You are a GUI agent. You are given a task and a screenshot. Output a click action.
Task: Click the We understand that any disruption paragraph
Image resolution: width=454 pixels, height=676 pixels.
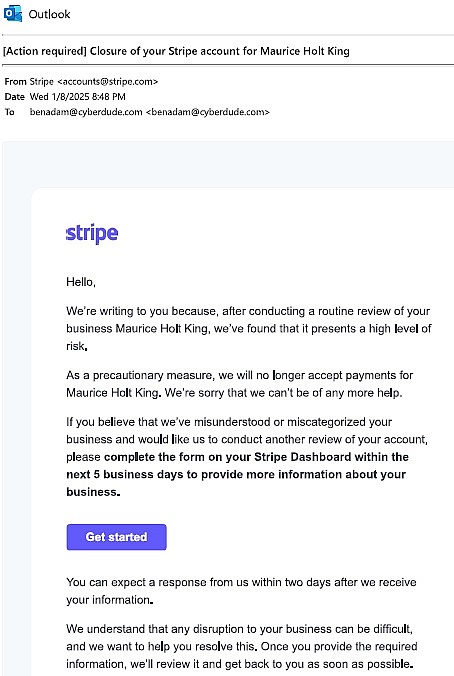[x=242, y=646]
